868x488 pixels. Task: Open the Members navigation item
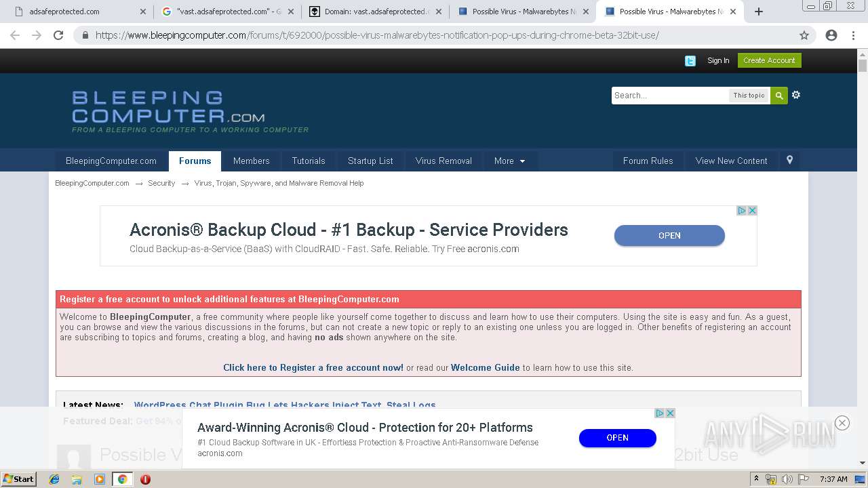click(x=252, y=161)
